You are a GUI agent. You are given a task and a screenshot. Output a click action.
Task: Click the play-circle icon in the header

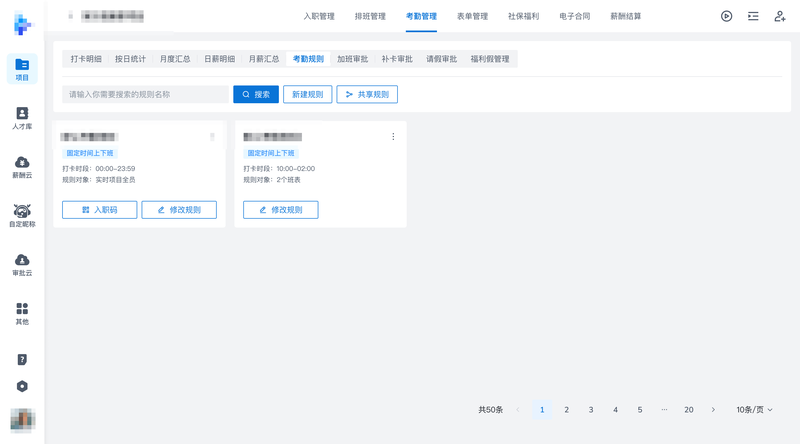(x=727, y=16)
